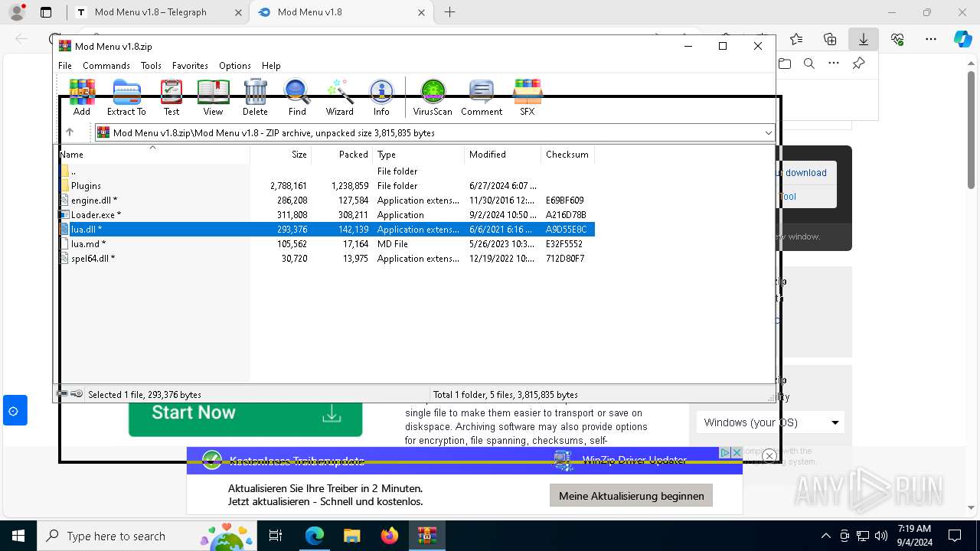Open the Tools menu
This screenshot has height=551, width=980.
pyautogui.click(x=151, y=66)
